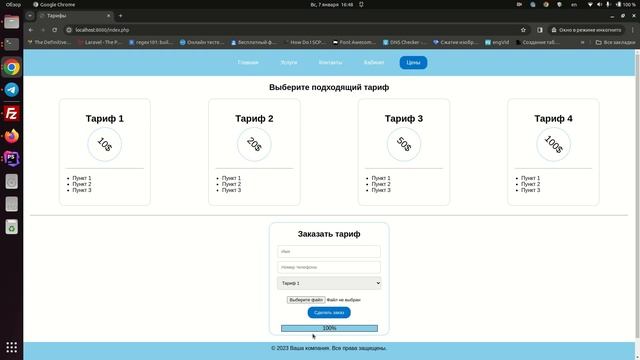The image size is (640, 360).
Task: Show applications grid in the dock
Action: click(x=11, y=347)
